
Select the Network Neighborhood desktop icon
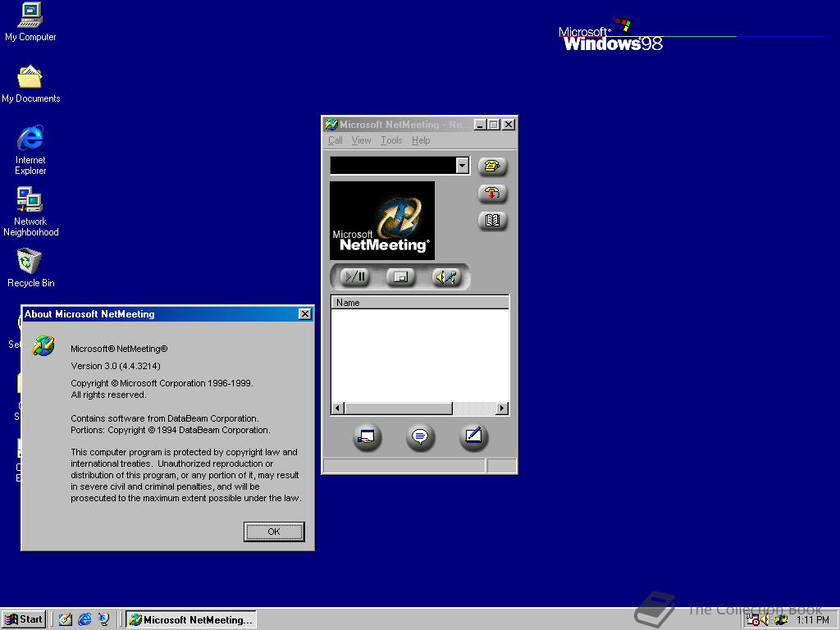point(30,212)
